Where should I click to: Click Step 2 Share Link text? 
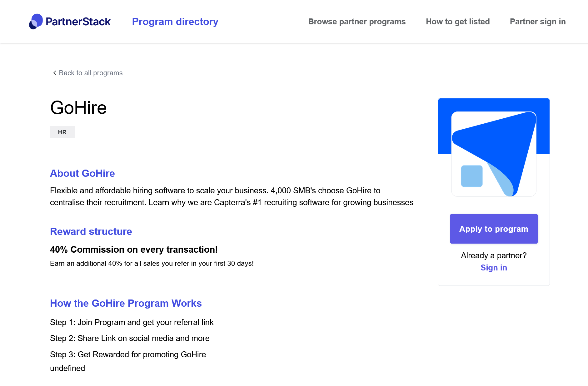tap(130, 338)
